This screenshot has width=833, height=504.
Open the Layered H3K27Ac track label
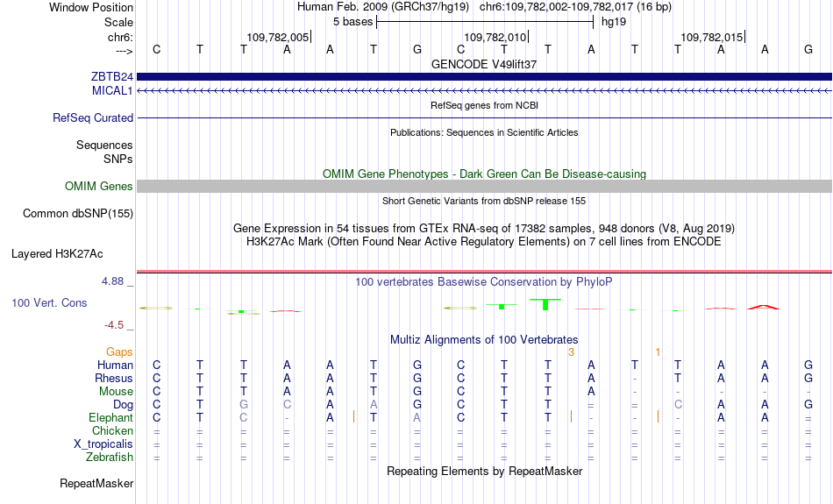pyautogui.click(x=57, y=254)
